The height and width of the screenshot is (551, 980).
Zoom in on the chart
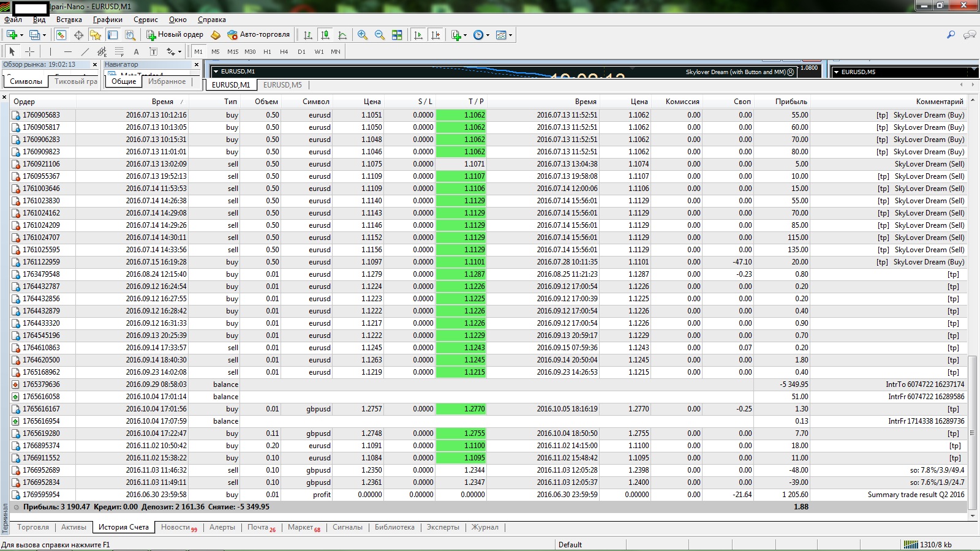[363, 35]
